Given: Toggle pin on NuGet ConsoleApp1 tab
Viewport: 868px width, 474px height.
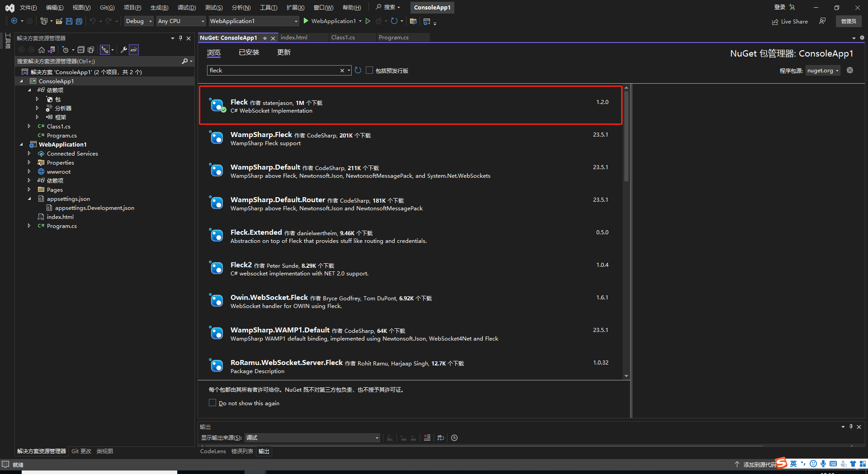Looking at the screenshot, I should click(x=265, y=38).
